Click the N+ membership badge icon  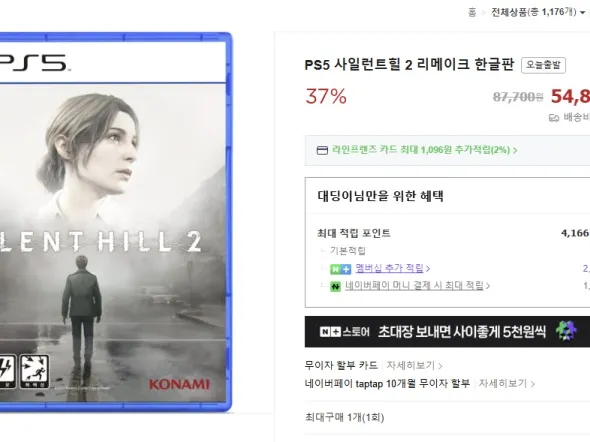tap(340, 269)
